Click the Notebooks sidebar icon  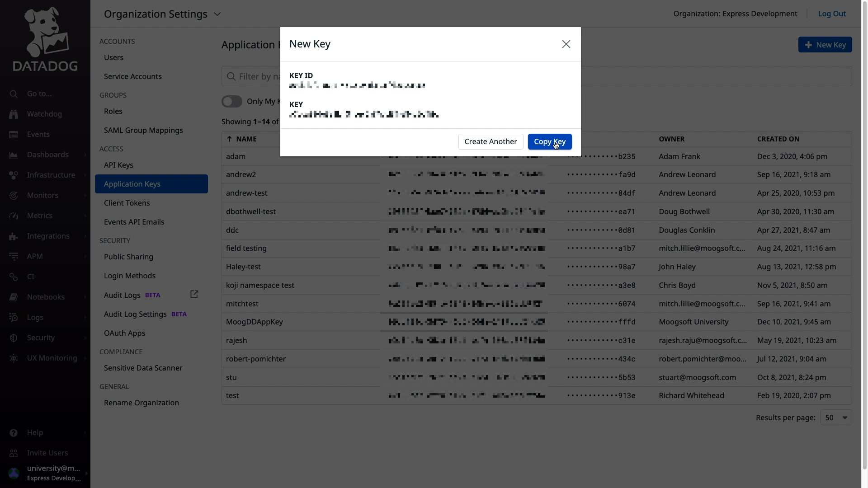click(x=14, y=297)
